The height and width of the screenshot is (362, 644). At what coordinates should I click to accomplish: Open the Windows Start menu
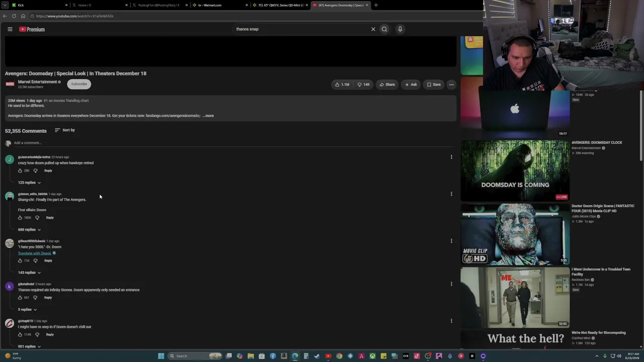161,356
